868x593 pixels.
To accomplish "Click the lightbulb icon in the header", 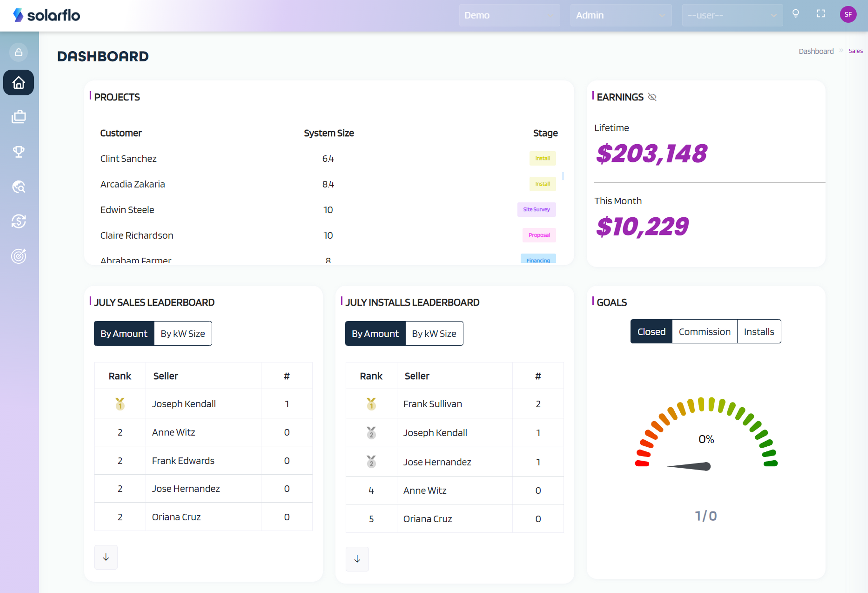I will [x=796, y=14].
